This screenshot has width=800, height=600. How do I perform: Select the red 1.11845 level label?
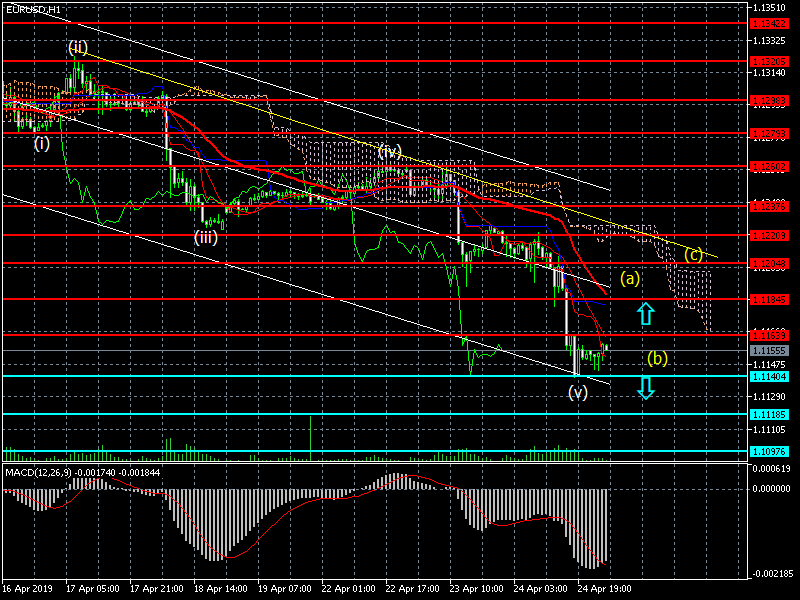pyautogui.click(x=769, y=299)
